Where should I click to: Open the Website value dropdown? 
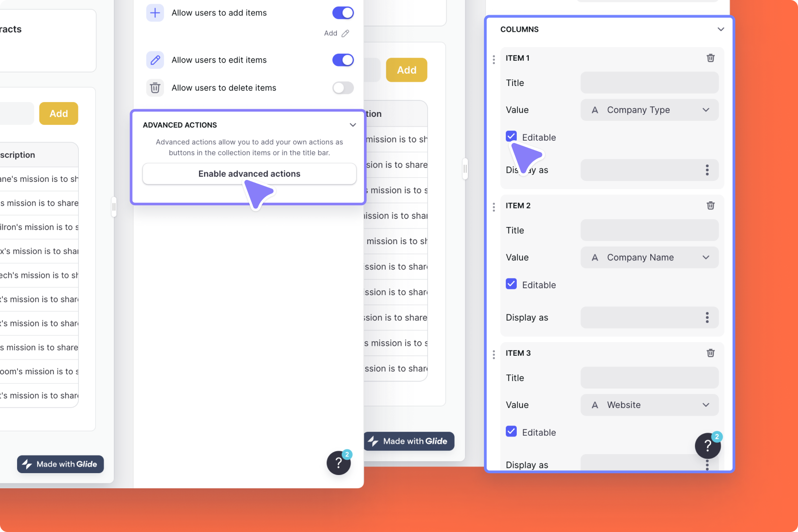[649, 405]
